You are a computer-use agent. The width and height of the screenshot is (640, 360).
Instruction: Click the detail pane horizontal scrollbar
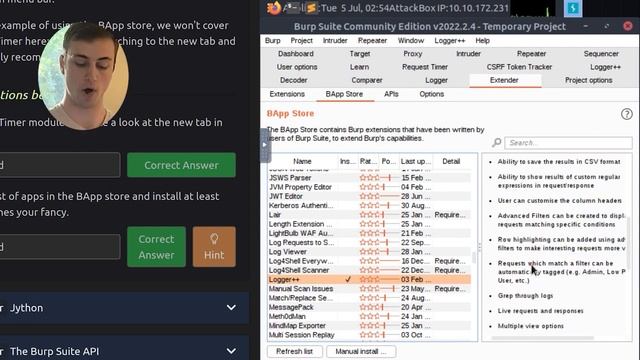click(x=543, y=338)
